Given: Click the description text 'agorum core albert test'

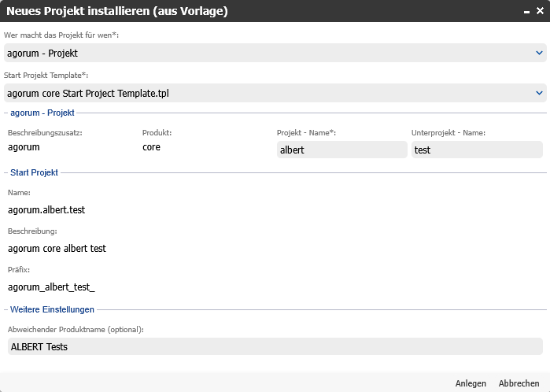Looking at the screenshot, I should tap(57, 249).
